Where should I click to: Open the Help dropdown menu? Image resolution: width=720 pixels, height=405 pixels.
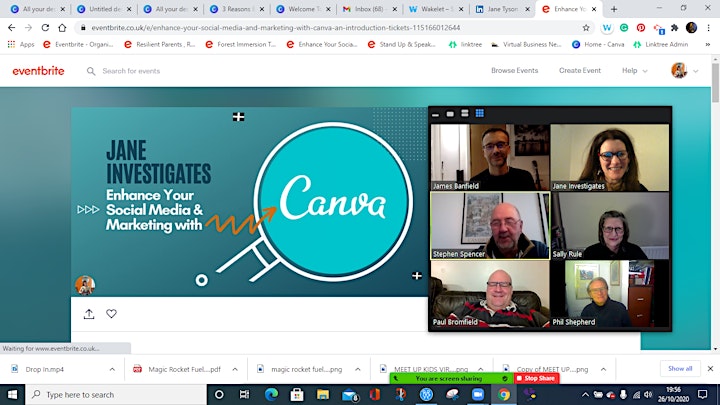[x=635, y=71]
